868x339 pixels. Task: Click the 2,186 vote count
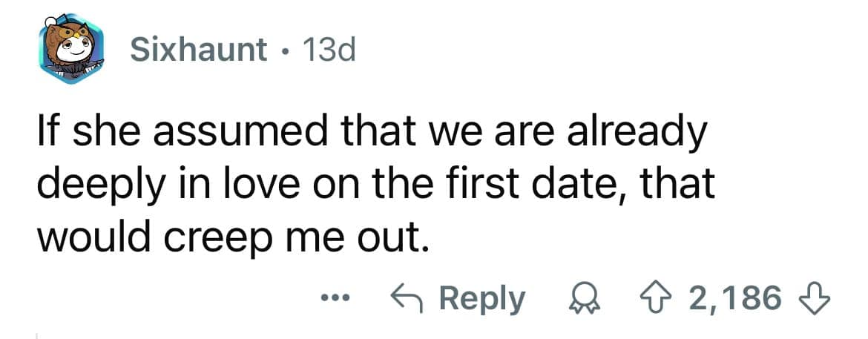[734, 298]
